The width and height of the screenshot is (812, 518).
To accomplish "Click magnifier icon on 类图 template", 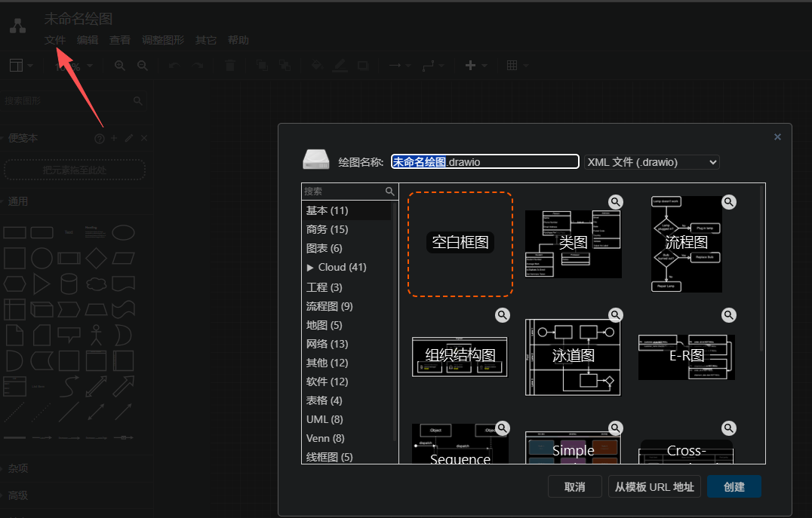I will 616,202.
